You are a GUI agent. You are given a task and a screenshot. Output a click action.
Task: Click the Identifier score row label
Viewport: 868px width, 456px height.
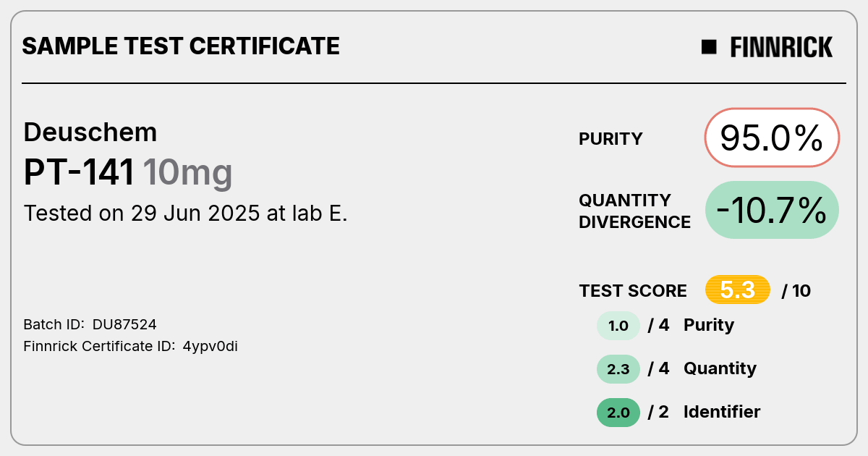click(x=722, y=412)
